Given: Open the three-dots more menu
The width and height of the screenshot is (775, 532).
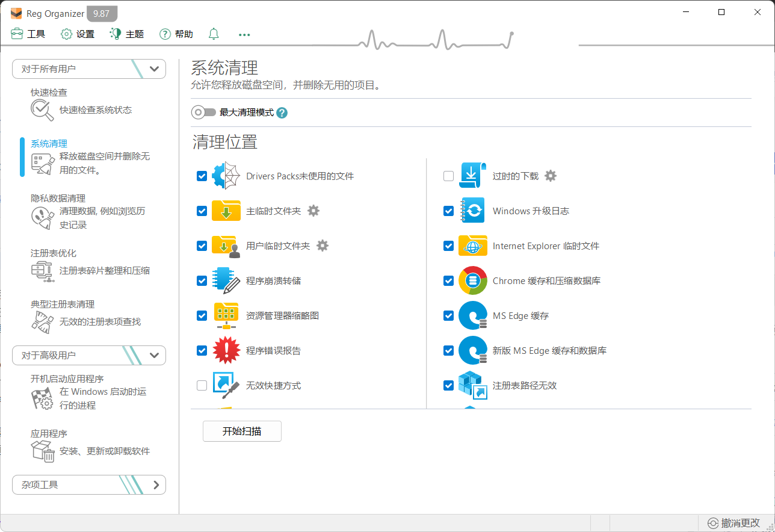Looking at the screenshot, I should tap(244, 35).
